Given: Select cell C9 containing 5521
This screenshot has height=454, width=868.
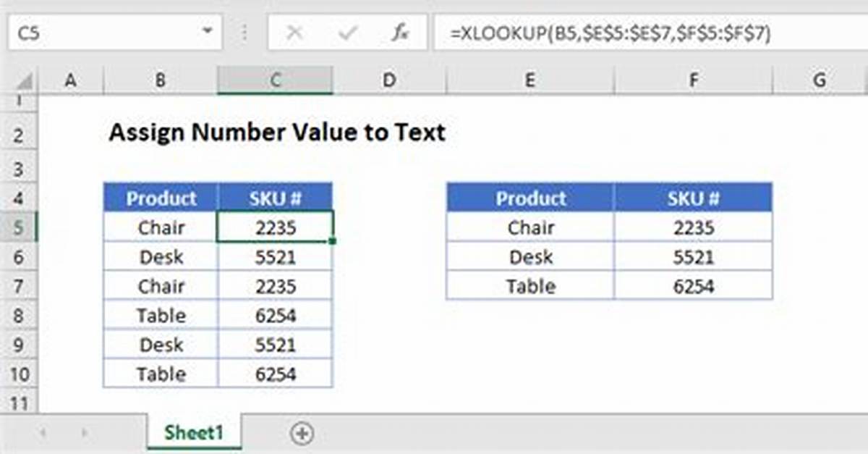Looking at the screenshot, I should tap(275, 345).
